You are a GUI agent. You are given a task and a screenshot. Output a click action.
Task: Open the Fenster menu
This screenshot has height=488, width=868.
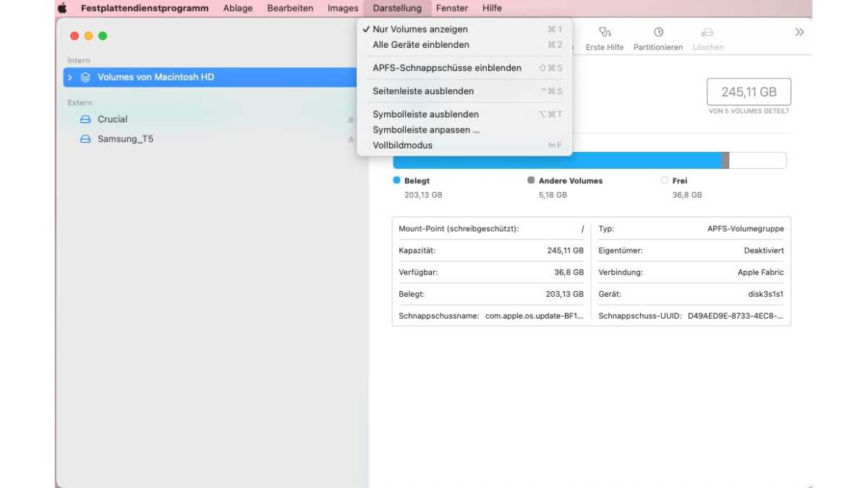click(x=452, y=8)
